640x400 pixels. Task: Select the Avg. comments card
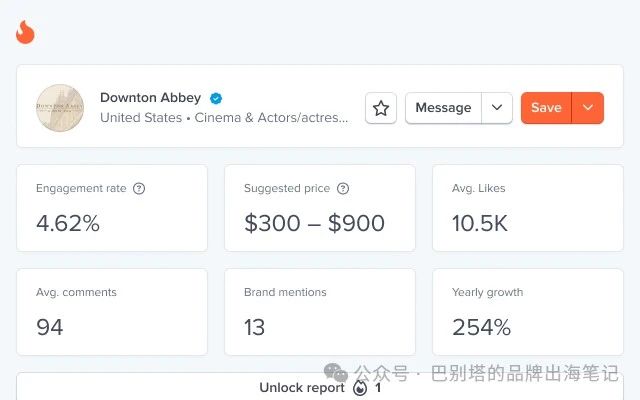(x=112, y=311)
